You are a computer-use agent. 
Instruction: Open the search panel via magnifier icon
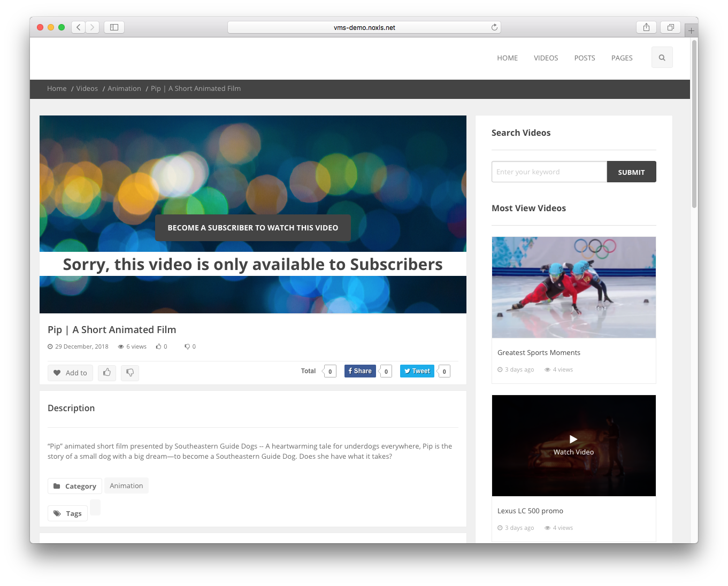[662, 57]
